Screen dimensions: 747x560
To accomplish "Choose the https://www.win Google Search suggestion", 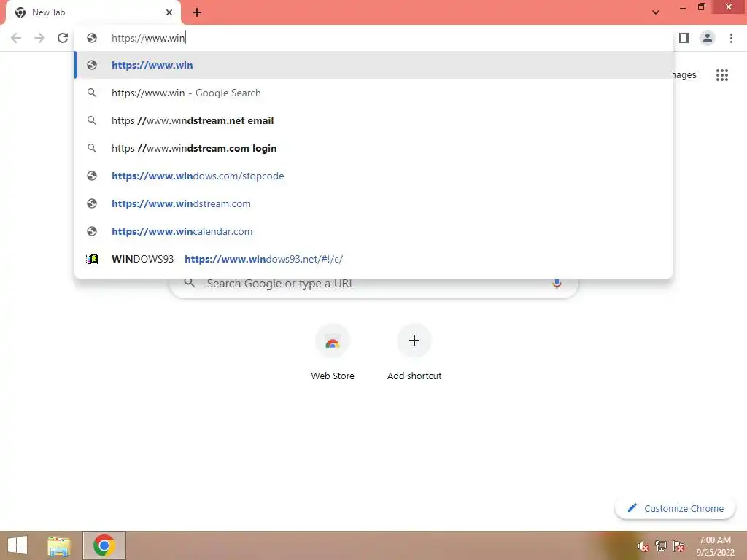I will coord(374,93).
